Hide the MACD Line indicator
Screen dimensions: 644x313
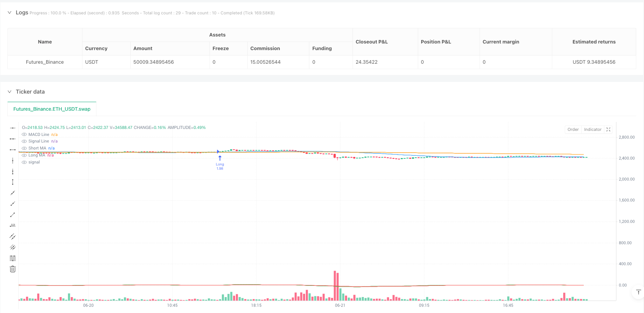point(24,135)
